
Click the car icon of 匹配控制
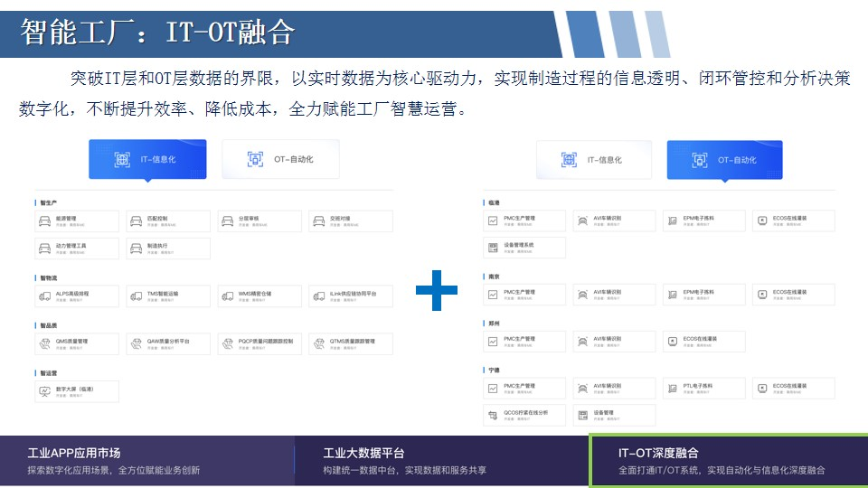pyautogui.click(x=137, y=221)
